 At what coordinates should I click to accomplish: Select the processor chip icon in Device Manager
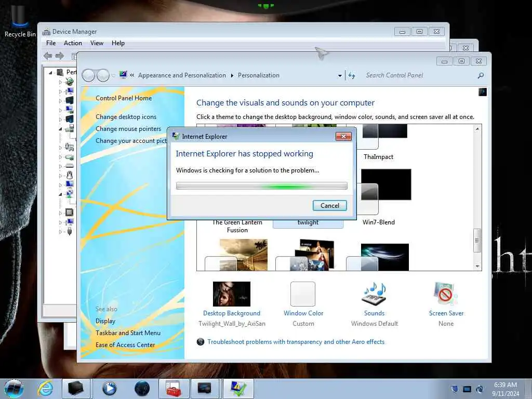(x=70, y=212)
